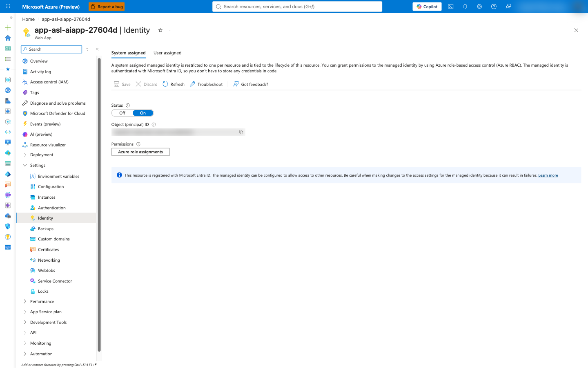Click the global search box
588x368 pixels.
(x=297, y=7)
